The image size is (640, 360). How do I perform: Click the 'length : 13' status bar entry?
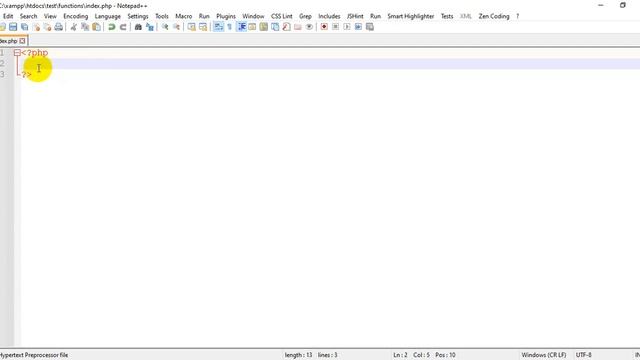click(x=298, y=355)
